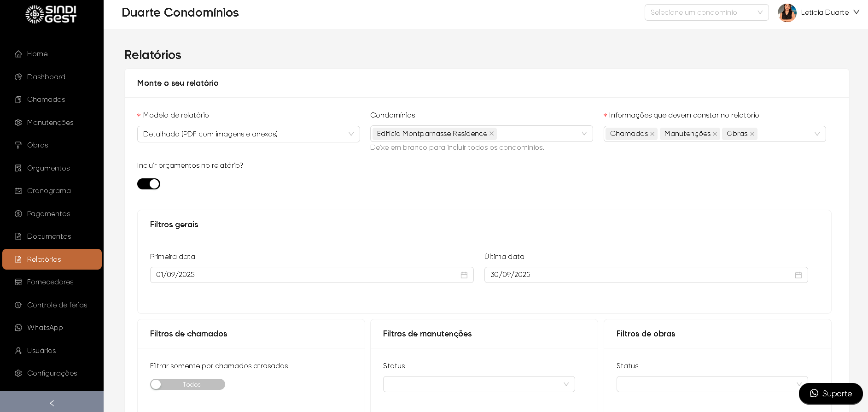Open the Cronograma sidebar item
The width and height of the screenshot is (868, 412).
[49, 191]
